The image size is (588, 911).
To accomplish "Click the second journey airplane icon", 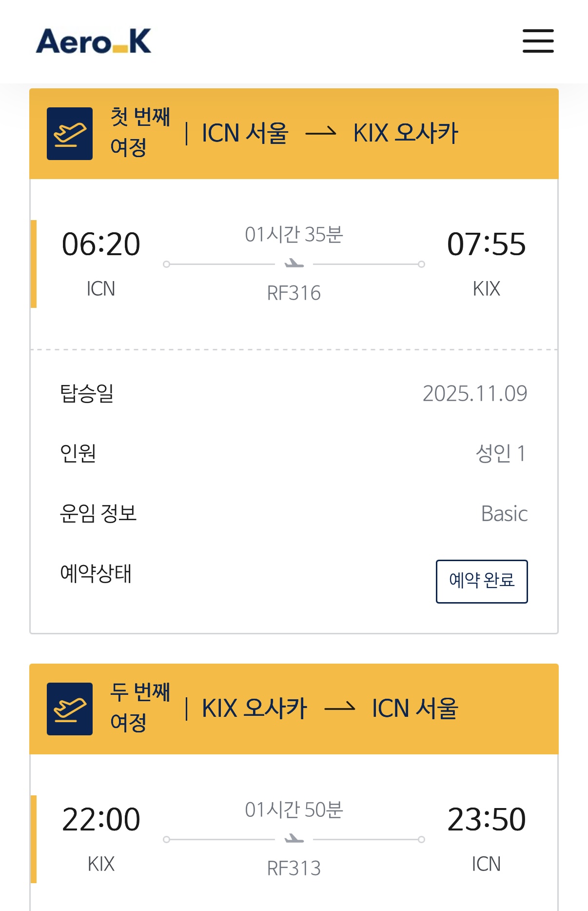I will click(70, 709).
